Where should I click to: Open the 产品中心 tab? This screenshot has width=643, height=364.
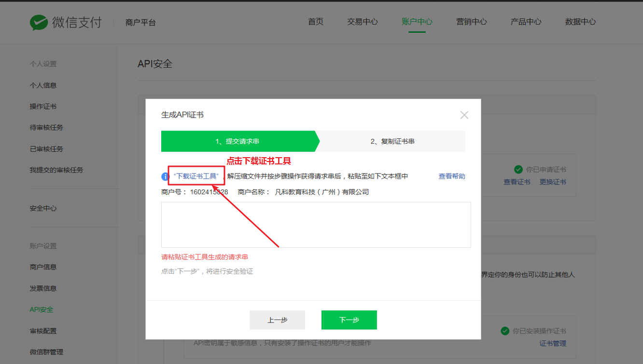526,22
